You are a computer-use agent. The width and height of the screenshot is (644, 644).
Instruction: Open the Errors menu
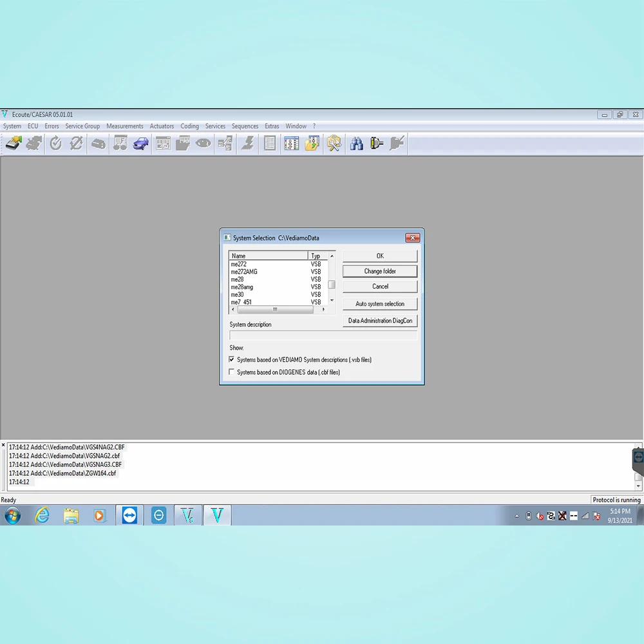[x=52, y=126]
